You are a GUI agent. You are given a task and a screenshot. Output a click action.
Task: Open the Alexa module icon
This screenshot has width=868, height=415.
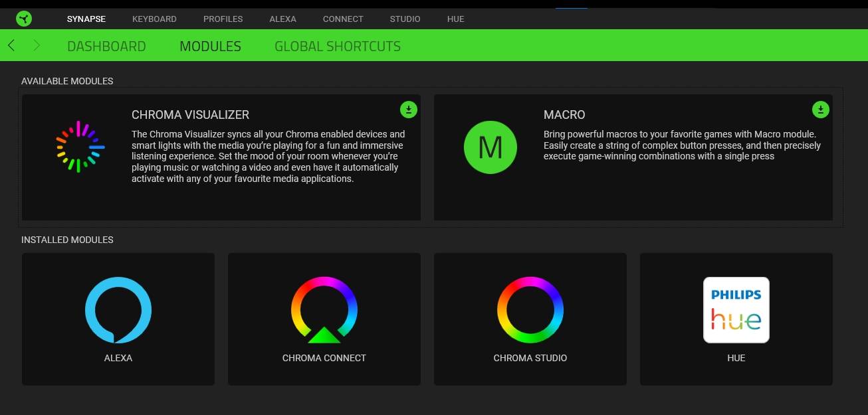pyautogui.click(x=118, y=310)
